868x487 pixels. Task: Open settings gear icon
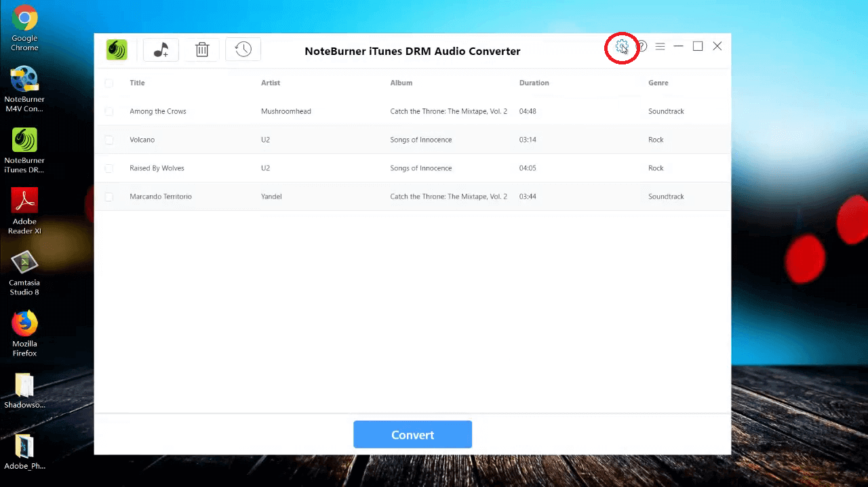tap(622, 47)
